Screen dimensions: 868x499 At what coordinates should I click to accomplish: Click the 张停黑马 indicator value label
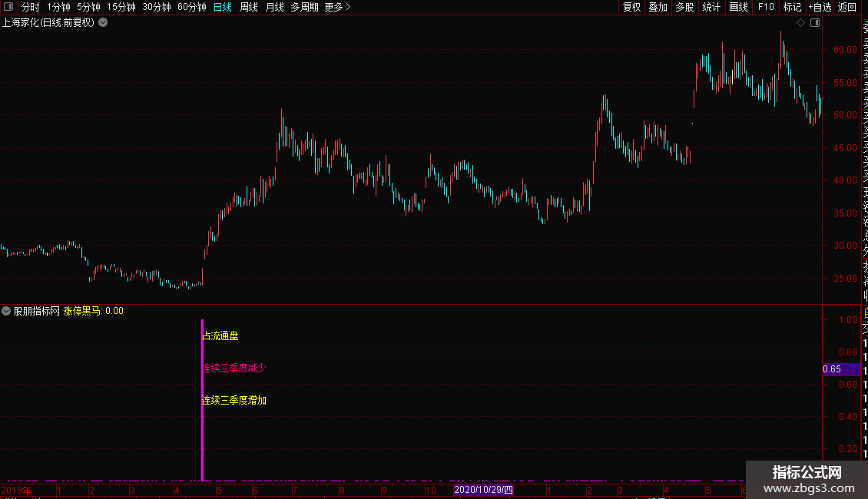(x=94, y=311)
